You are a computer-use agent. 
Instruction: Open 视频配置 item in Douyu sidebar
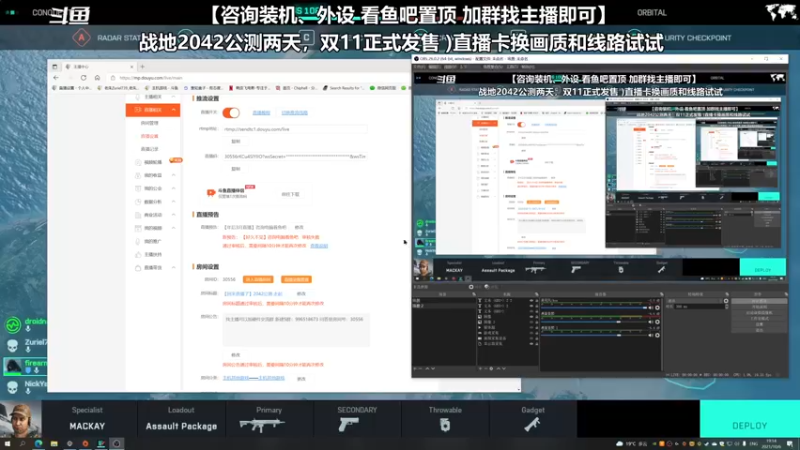point(152,162)
